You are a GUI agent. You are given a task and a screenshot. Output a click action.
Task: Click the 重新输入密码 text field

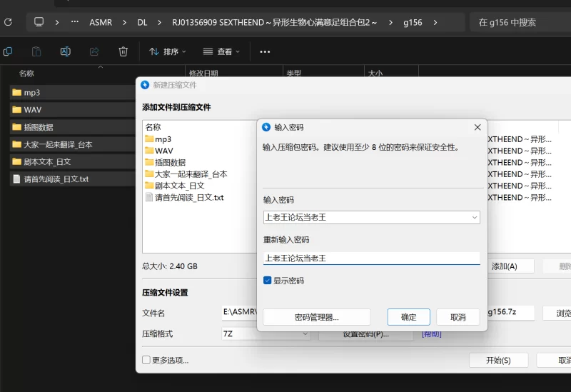[371, 258]
